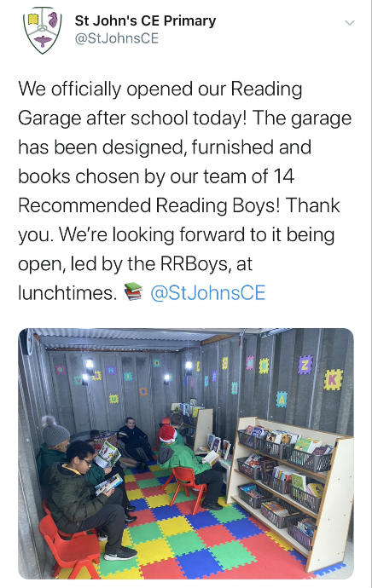Click the purple Z letter tile in photo
The image size is (372, 588).
click(x=305, y=364)
